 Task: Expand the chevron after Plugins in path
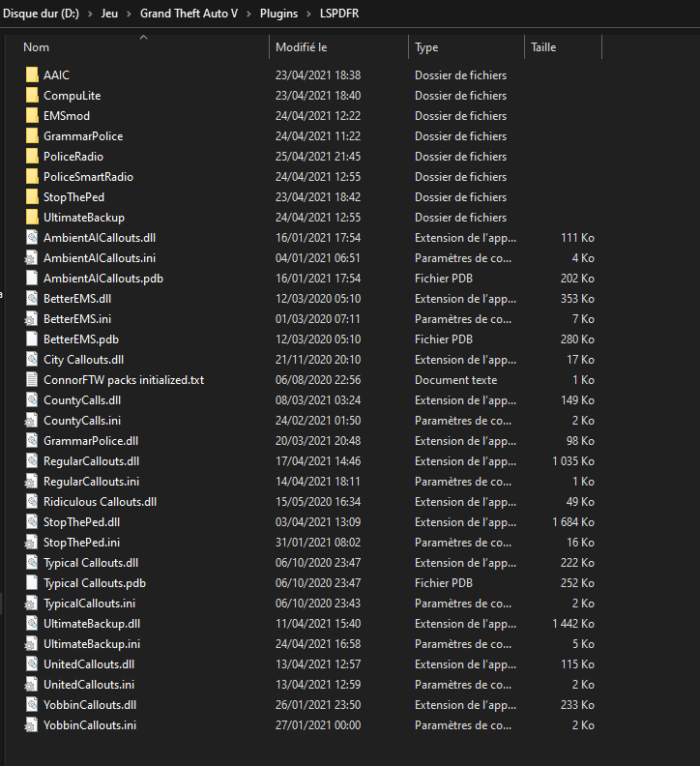pos(308,14)
